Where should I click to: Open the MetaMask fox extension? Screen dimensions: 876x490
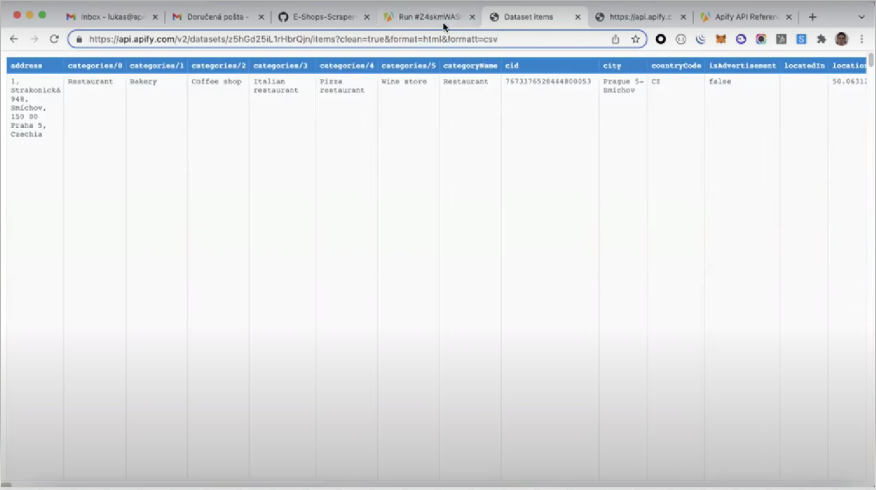click(721, 39)
